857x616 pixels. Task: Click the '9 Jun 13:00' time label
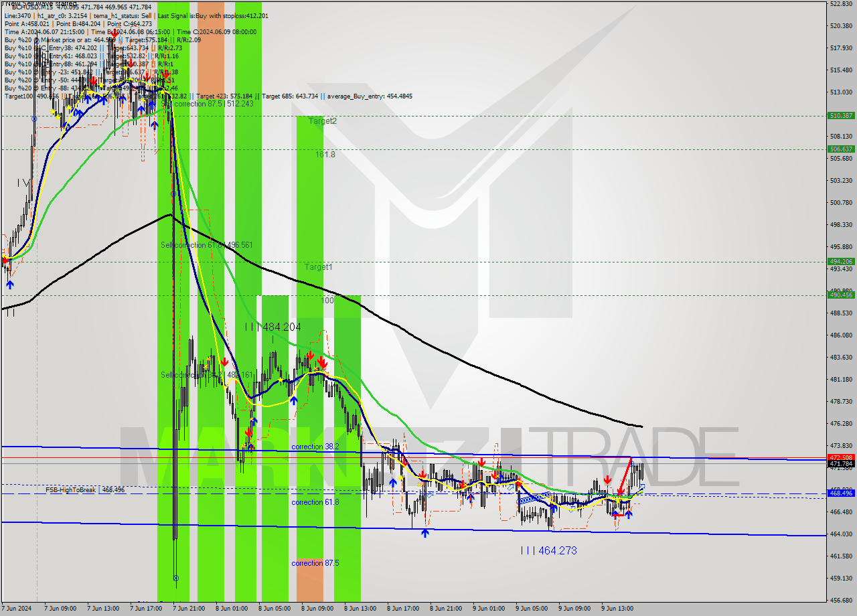point(618,609)
